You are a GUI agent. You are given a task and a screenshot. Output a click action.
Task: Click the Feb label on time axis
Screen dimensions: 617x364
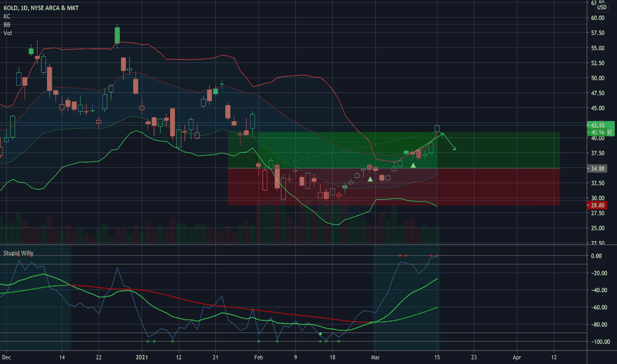click(x=259, y=357)
